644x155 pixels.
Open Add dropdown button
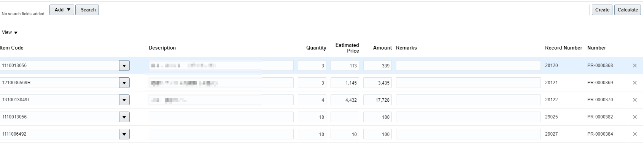pyautogui.click(x=62, y=10)
